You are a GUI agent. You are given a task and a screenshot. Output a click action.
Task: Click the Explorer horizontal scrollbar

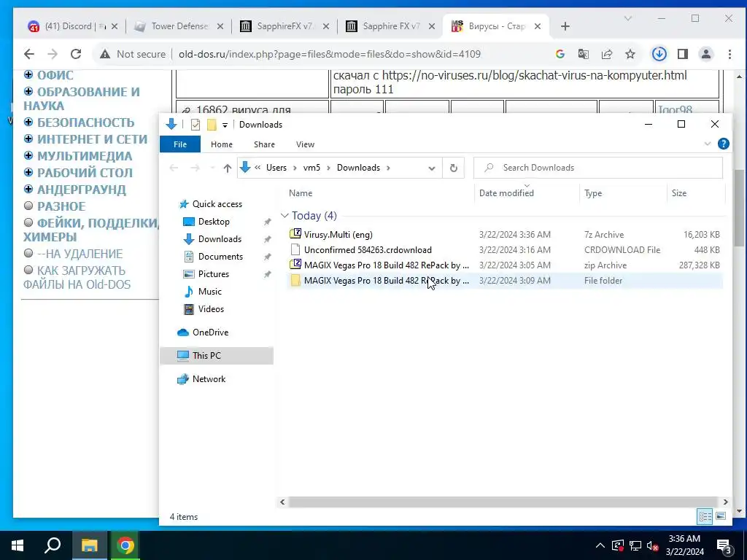(x=503, y=502)
